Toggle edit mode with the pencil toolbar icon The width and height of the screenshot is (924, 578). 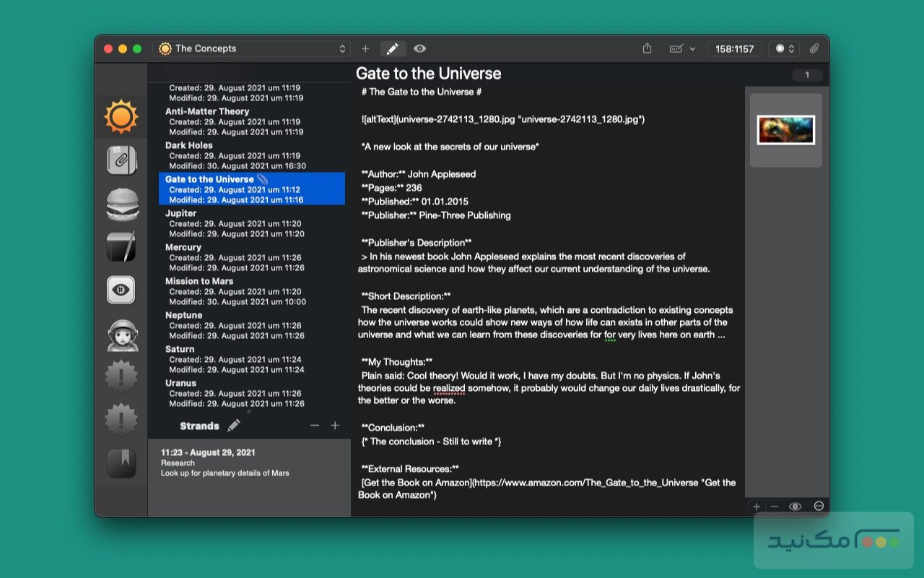[x=393, y=48]
